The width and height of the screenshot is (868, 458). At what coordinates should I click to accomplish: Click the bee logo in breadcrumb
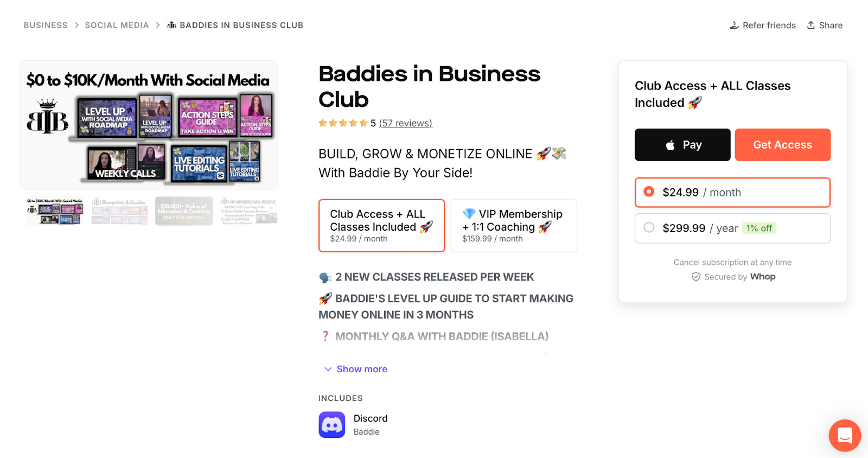[x=172, y=25]
